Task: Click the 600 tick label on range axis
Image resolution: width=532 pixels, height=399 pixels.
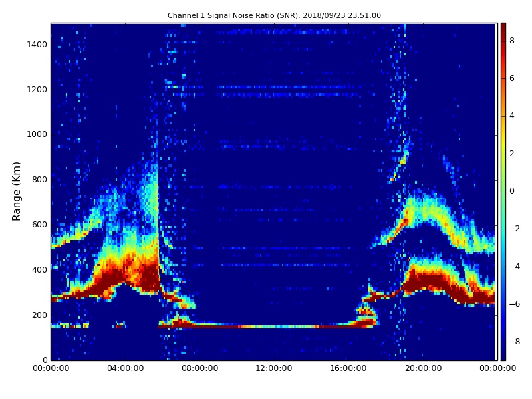Action: point(39,225)
